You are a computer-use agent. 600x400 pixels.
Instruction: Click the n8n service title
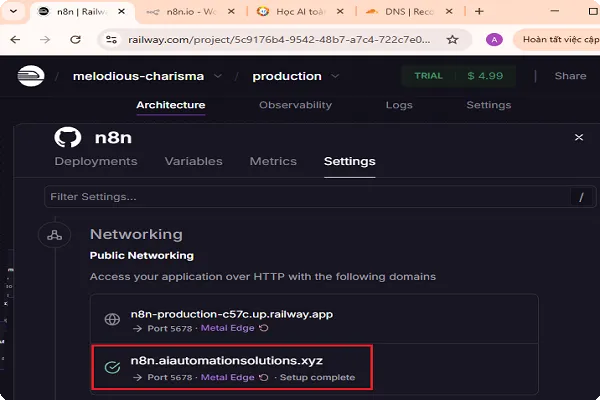113,137
